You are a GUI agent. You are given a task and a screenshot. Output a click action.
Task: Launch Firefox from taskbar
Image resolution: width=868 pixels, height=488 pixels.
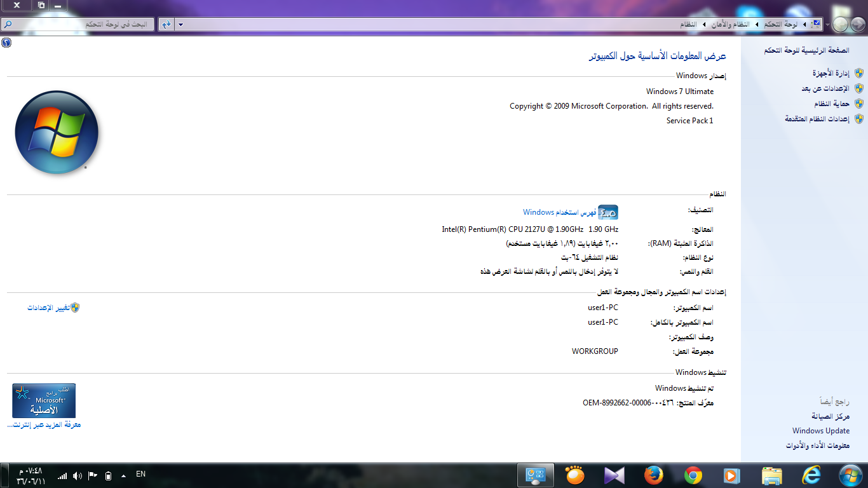click(x=653, y=475)
